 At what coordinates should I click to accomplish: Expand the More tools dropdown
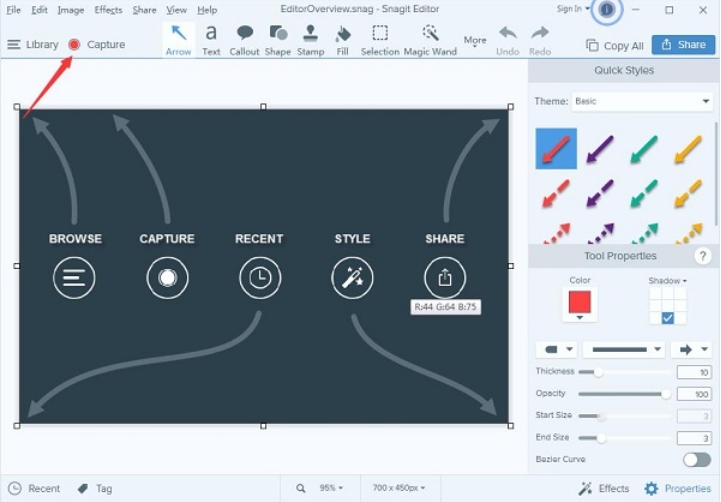pyautogui.click(x=475, y=41)
